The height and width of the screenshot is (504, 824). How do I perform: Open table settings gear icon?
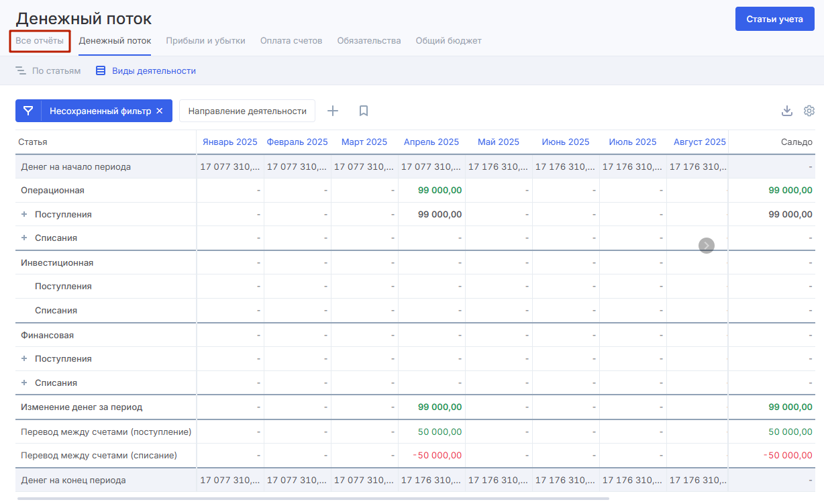click(809, 111)
